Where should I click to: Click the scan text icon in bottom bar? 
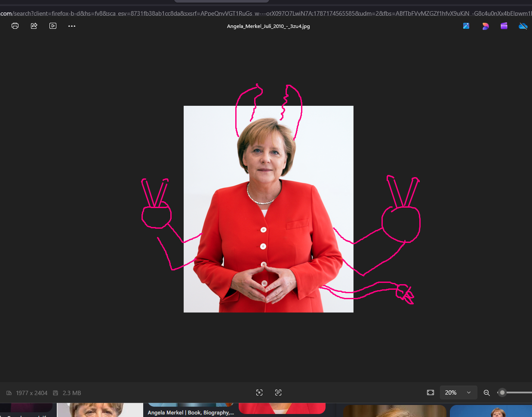click(278, 392)
